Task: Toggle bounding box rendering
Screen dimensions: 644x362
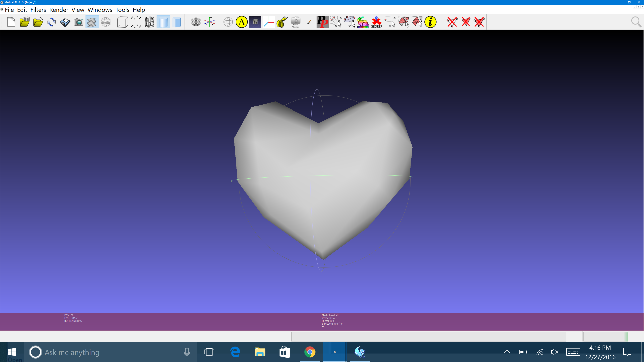Action: tap(123, 22)
